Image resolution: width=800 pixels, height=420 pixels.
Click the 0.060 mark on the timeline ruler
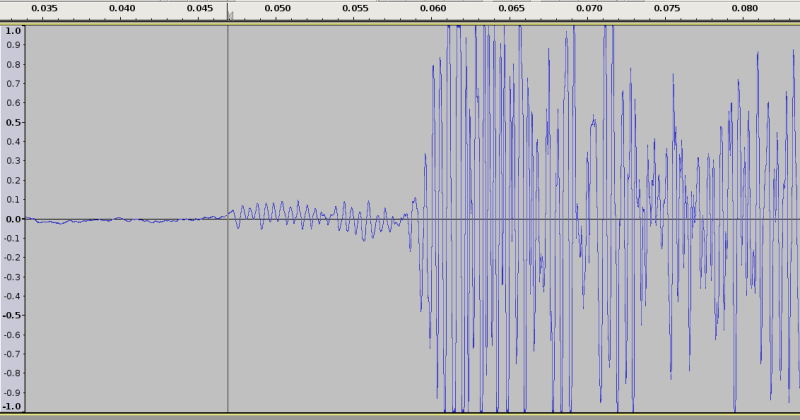[x=433, y=9]
